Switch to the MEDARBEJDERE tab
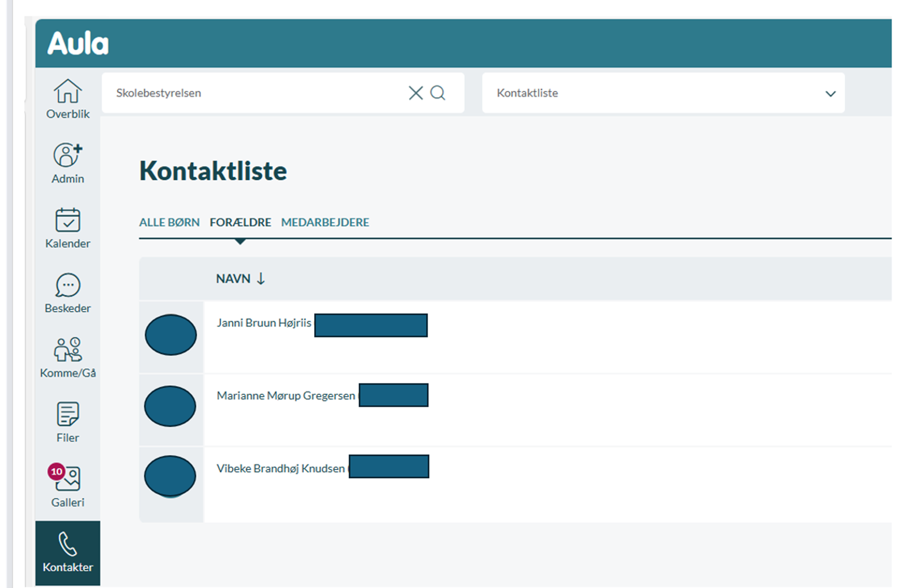 tap(325, 223)
